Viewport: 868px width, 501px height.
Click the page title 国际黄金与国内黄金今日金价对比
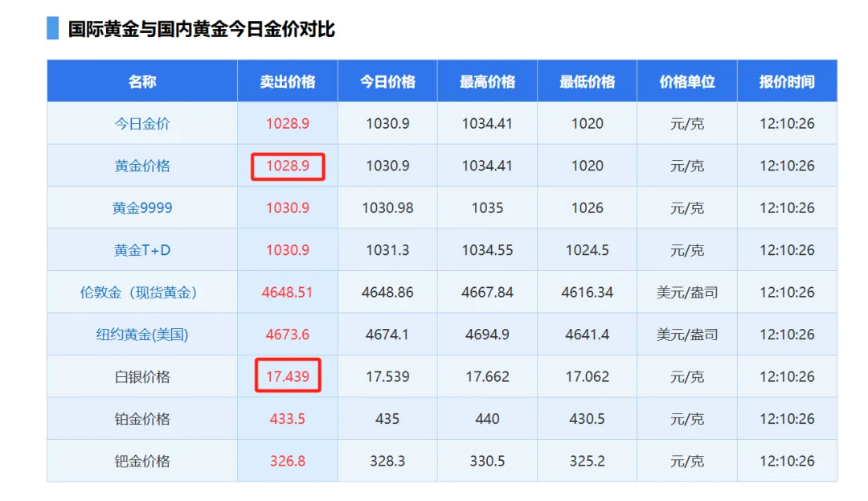202,29
